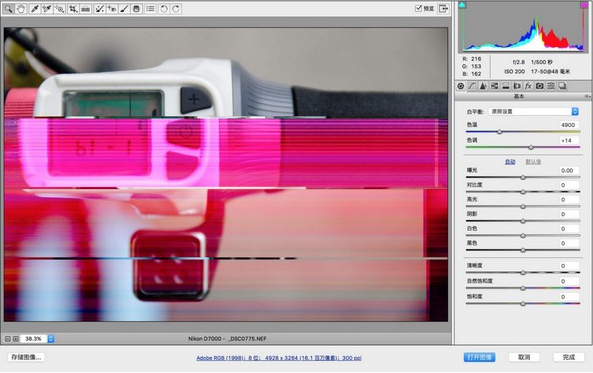Viewport: 593px width, 373px height.
Task: Open the Tone Curve panel tab
Action: pos(472,86)
